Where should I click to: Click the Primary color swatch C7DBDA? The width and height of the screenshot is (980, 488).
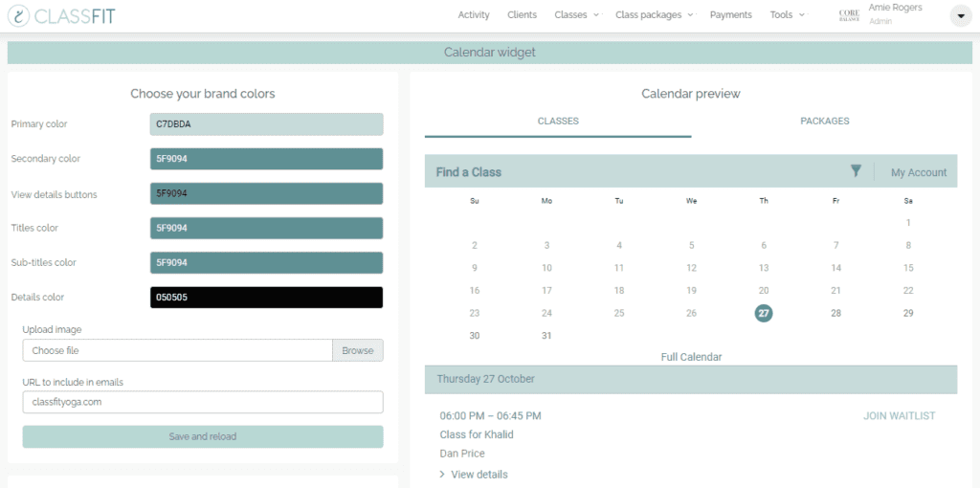coord(266,124)
